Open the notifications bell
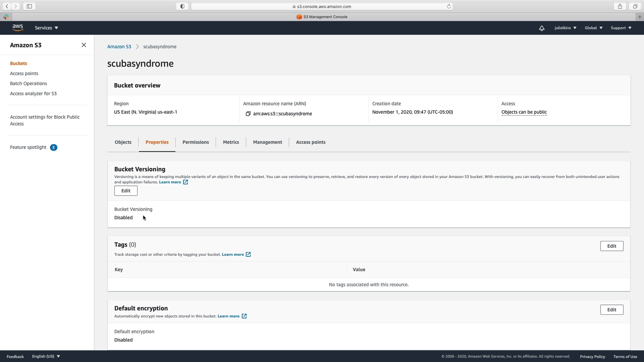Screen dimensions: 644x362 click(x=541, y=28)
